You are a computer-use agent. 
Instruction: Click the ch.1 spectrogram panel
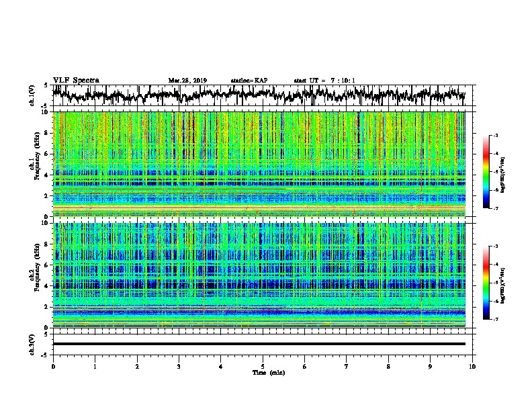pos(259,164)
